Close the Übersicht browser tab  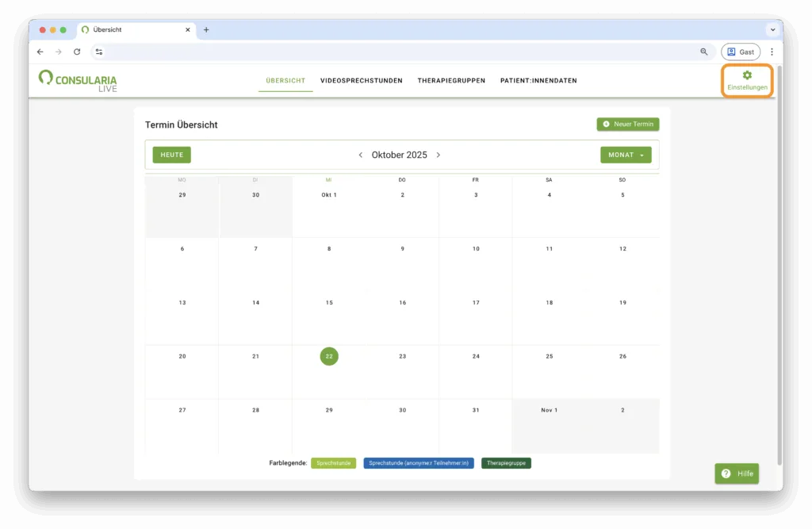point(188,30)
